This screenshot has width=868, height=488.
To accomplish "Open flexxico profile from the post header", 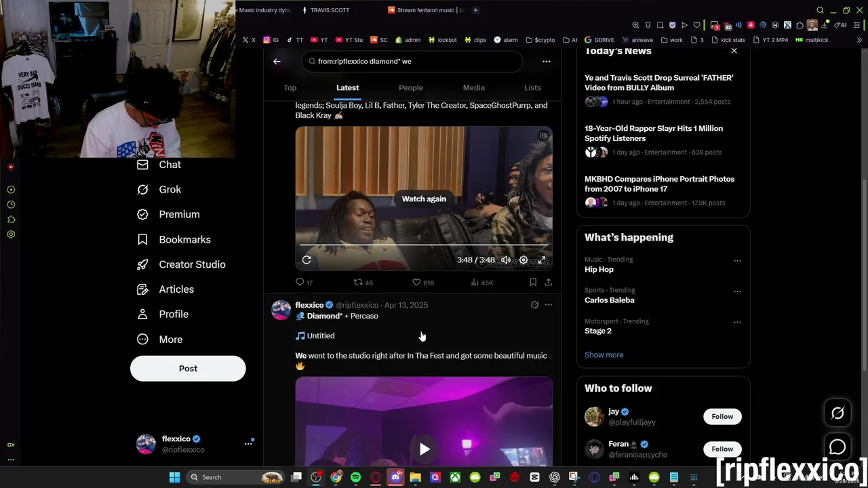I will [310, 305].
